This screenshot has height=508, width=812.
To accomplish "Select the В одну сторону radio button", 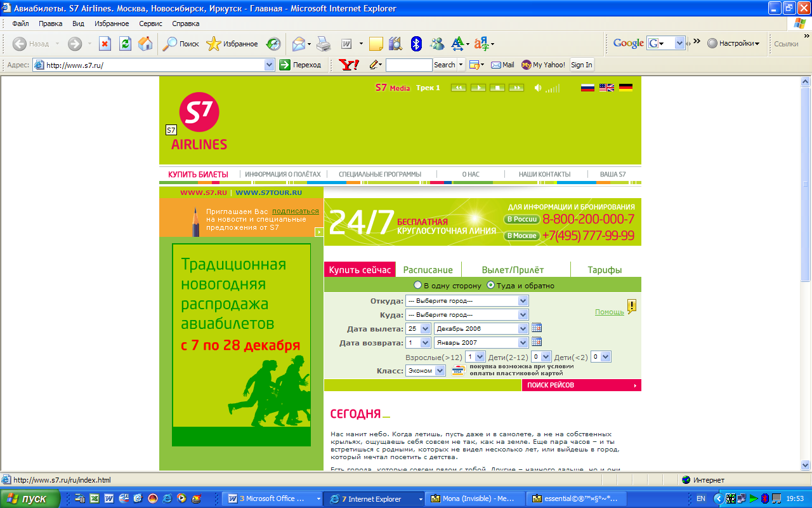I will click(x=417, y=286).
